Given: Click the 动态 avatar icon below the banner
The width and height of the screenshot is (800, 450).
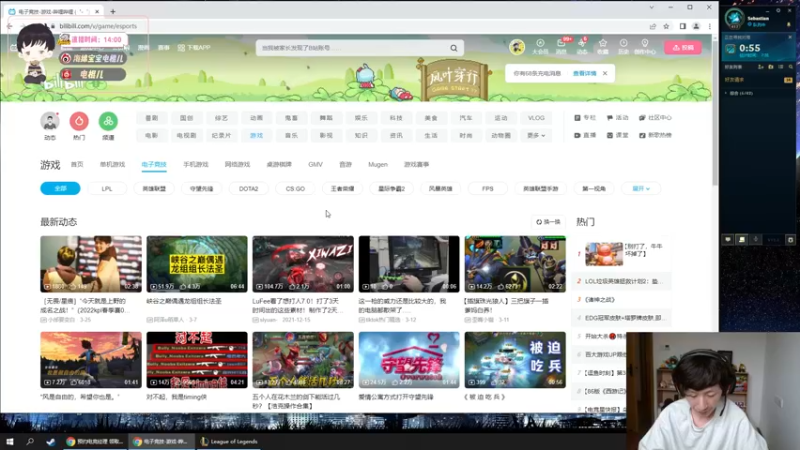Looking at the screenshot, I should tap(49, 121).
